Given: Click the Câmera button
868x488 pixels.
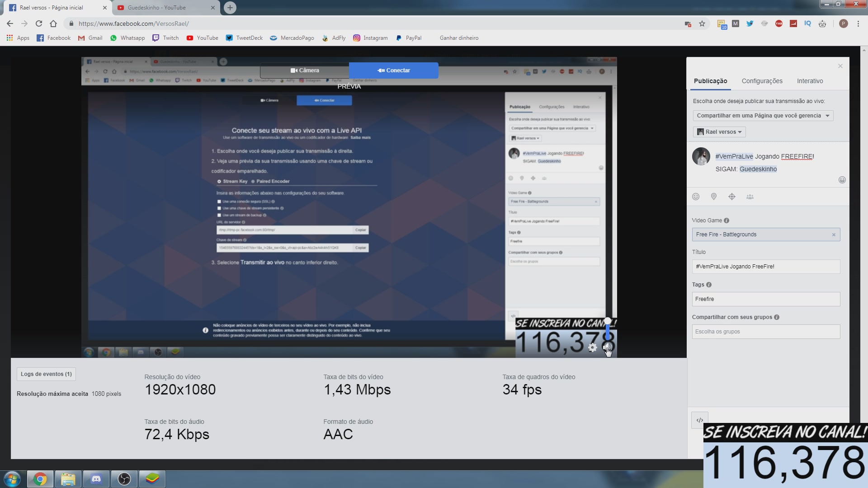Looking at the screenshot, I should pos(305,70).
